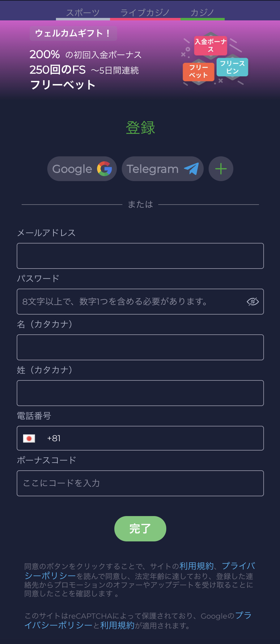Viewport: 280px width, 644px height.
Task: Expand more sign-up options with plus icon
Action: 221,169
